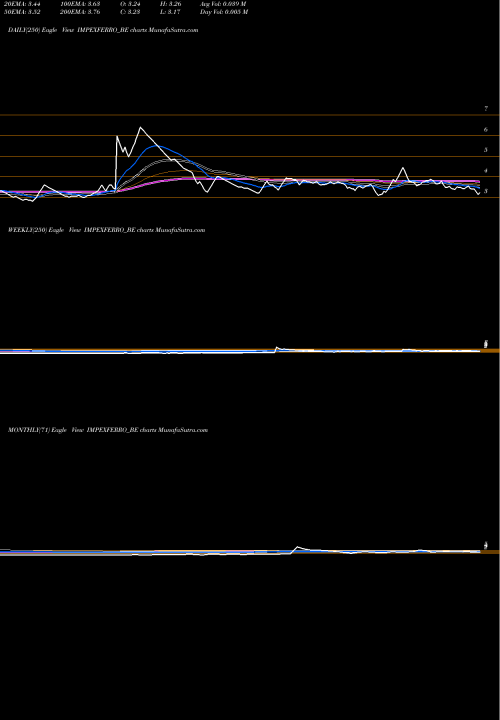Click the highest peak of daily price line

click(140, 127)
